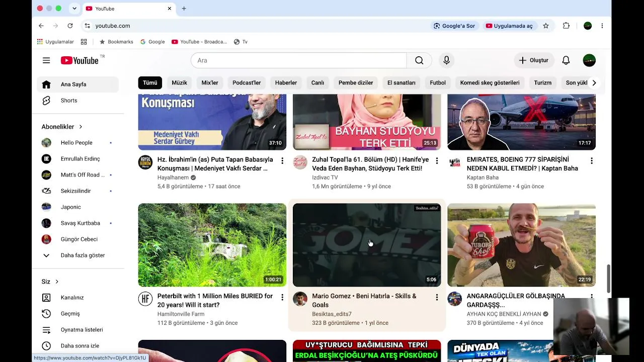644x362 pixels.
Task: Open Daha sonra izle list
Action: click(x=77, y=346)
